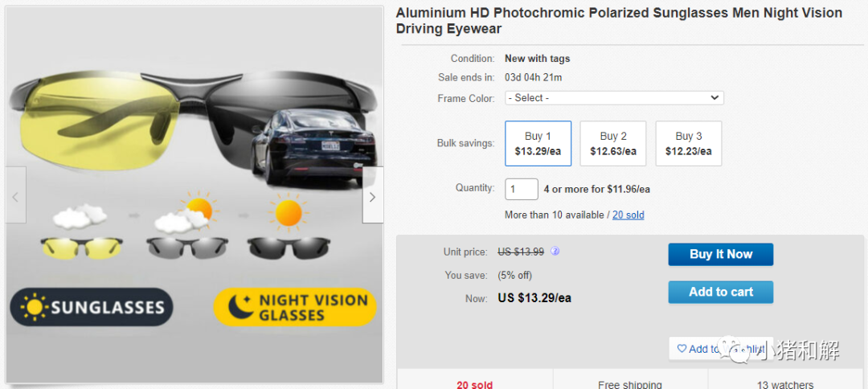Image resolution: width=868 pixels, height=389 pixels.
Task: Click the previous image arrow
Action: click(15, 195)
